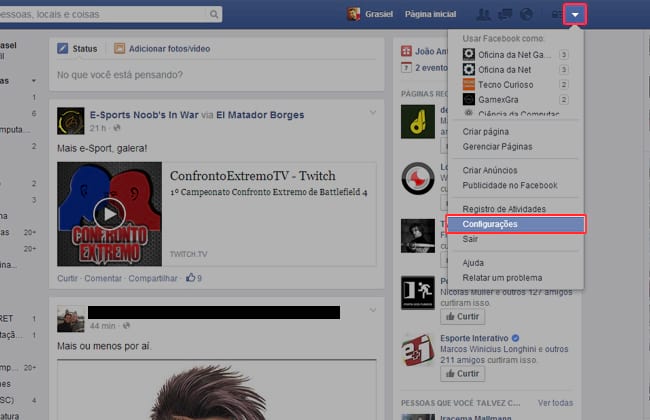Click E-Sports Noob's In War avatar
650x420 pixels.
point(70,121)
